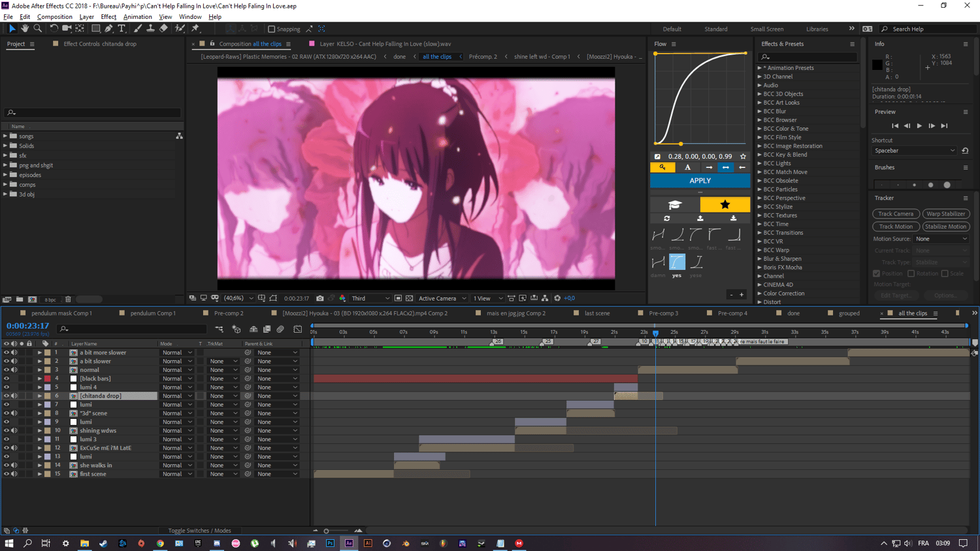Expand the 'episodes' folder in Project panel
Screen dimensions: 980x551
tap(5, 175)
